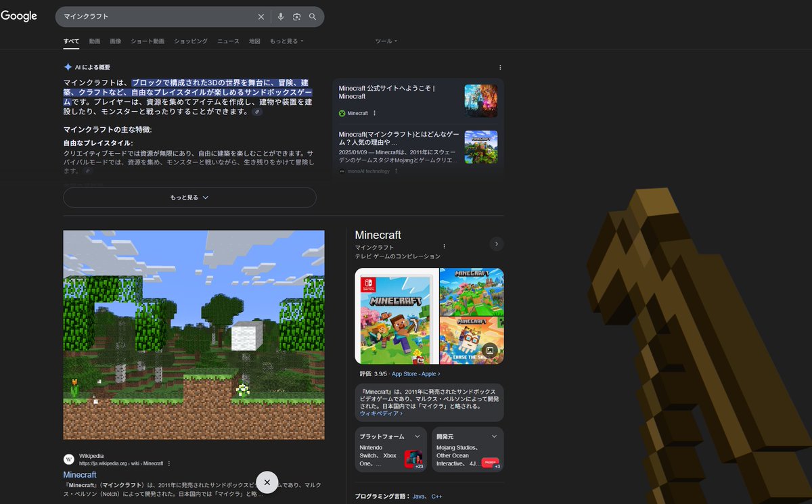The image size is (812, 504).
Task: Click the 自由なプレイスタイル heading text
Action: 98,143
